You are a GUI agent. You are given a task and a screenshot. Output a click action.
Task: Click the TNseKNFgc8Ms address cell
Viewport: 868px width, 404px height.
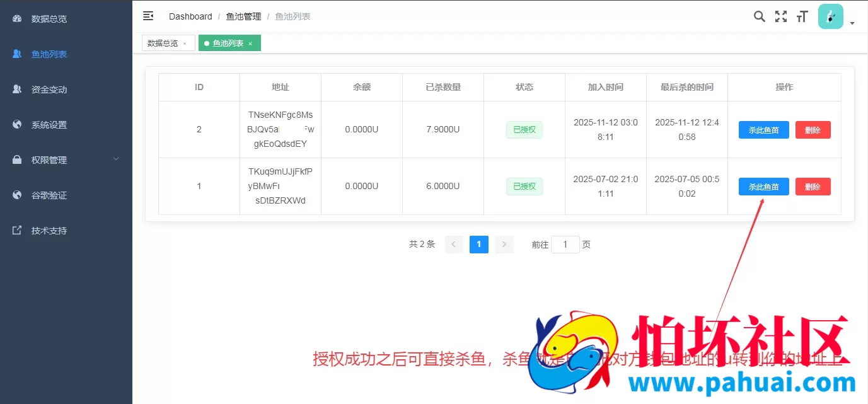coord(281,129)
